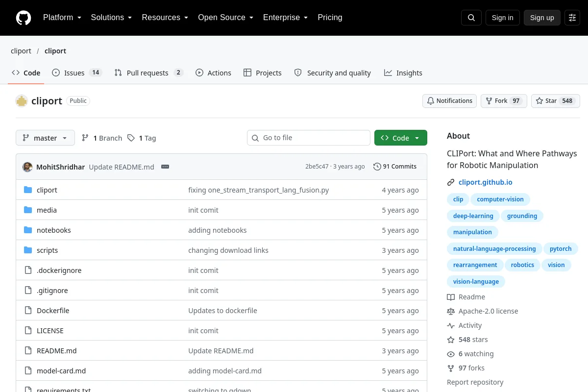Click scale icon next to Apache-2.0 license
588x392 pixels.
[451, 311]
